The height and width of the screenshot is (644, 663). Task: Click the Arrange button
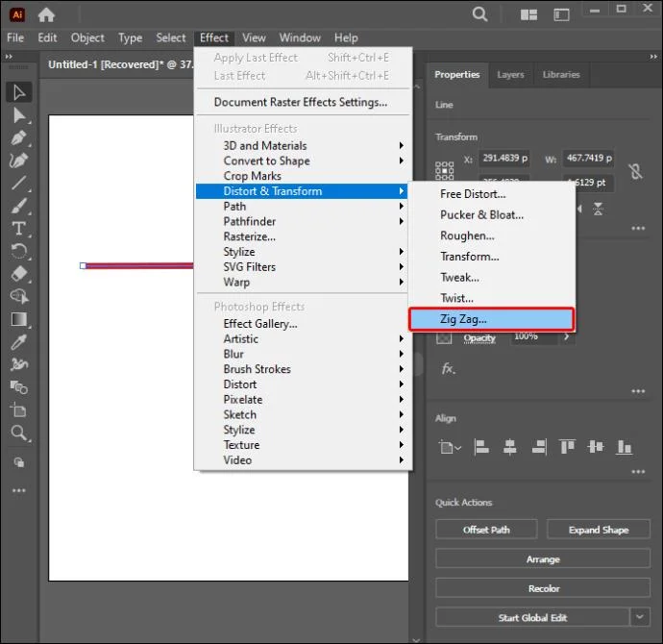(543, 559)
